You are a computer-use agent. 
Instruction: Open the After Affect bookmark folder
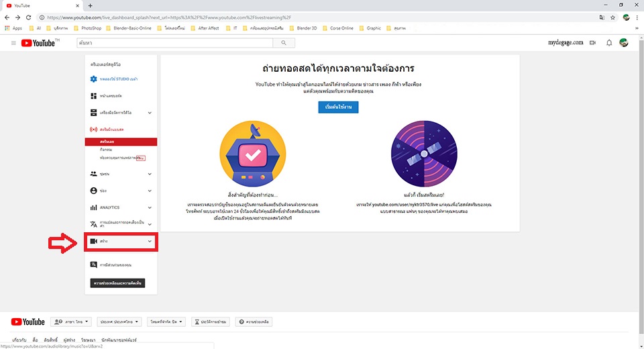click(x=205, y=28)
